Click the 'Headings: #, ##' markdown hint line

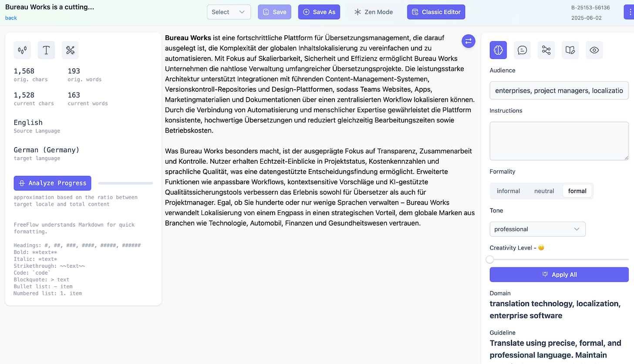[77, 245]
